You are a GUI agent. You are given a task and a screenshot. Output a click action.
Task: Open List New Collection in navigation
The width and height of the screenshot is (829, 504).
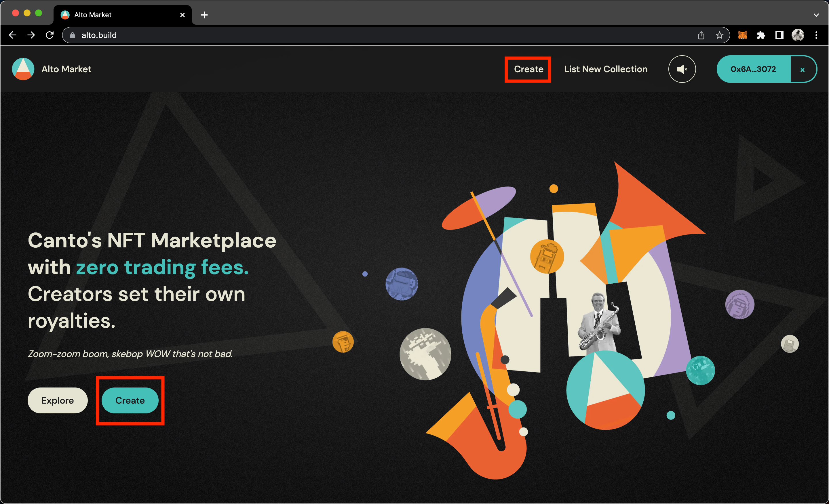(606, 69)
